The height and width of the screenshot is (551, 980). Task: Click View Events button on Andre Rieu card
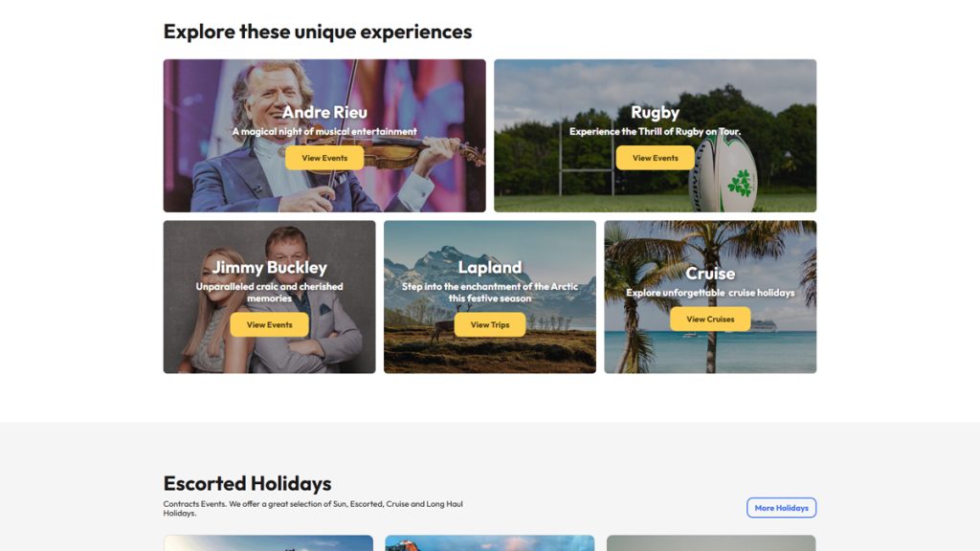pos(324,158)
